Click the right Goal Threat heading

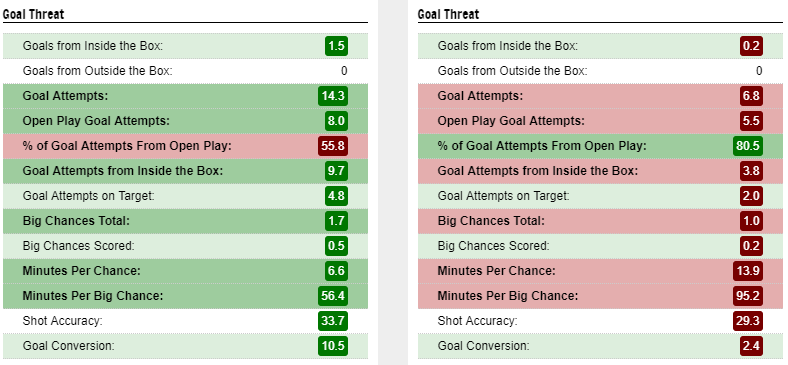448,14
